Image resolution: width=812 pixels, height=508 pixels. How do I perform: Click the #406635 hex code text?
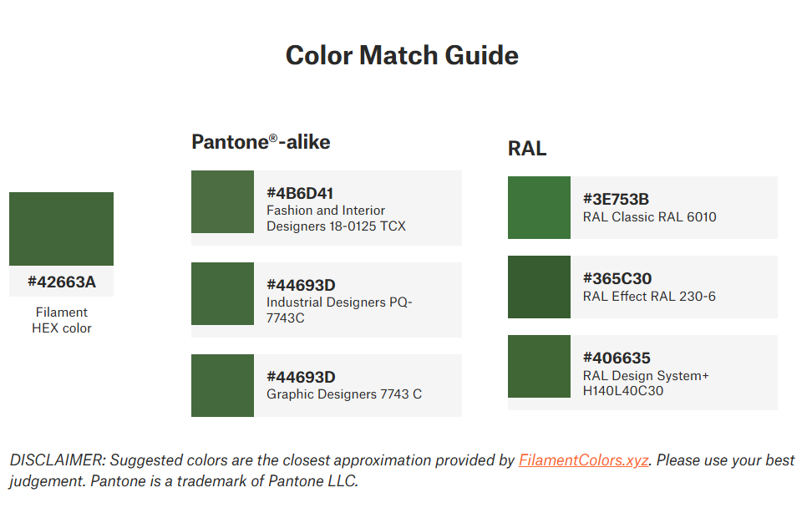click(617, 358)
